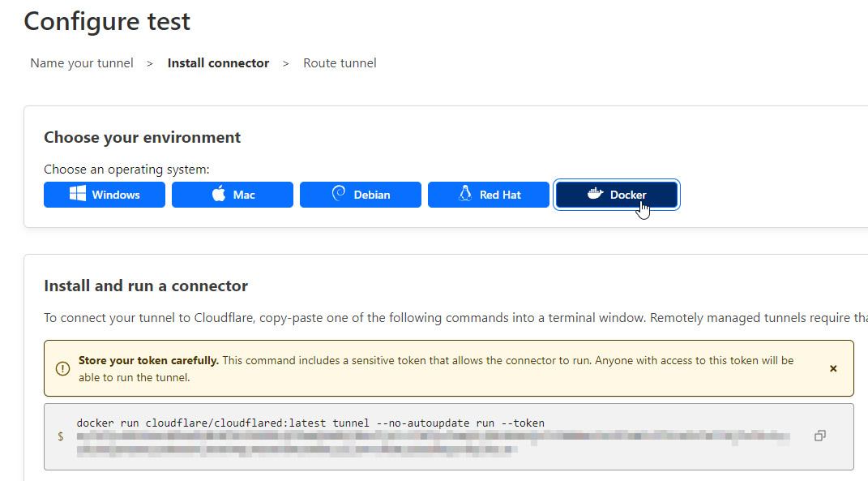Screen dimensions: 868x481
Task: Click the warning icon in token alert
Action: 62,369
